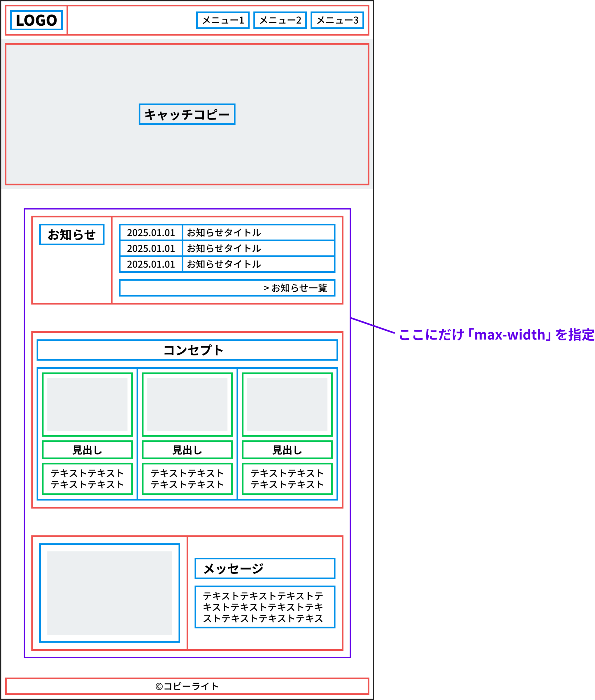This screenshot has height=700, width=595.
Task: Select the middle concept card image
Action: [x=187, y=404]
